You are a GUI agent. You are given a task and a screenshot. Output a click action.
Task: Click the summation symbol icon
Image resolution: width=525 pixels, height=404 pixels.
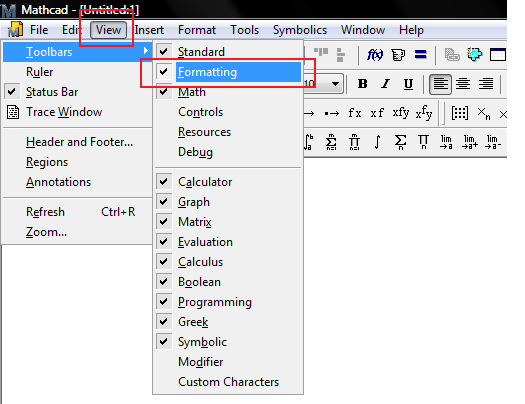(400, 142)
